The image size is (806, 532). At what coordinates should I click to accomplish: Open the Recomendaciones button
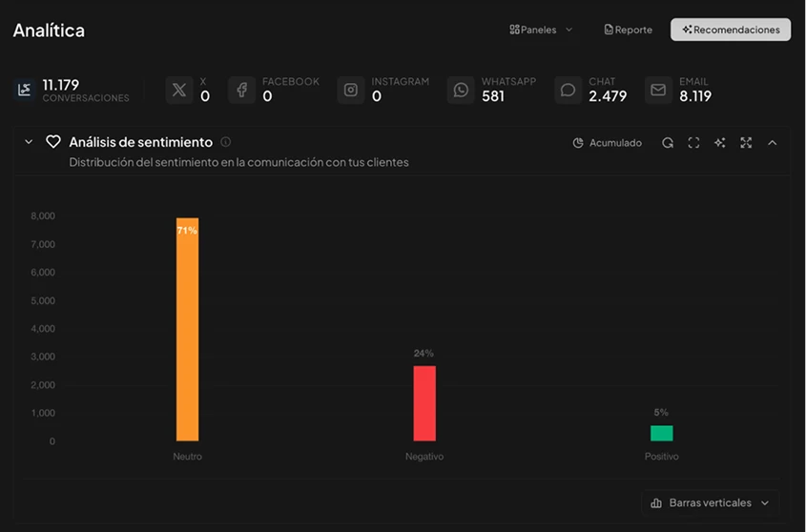pos(730,30)
